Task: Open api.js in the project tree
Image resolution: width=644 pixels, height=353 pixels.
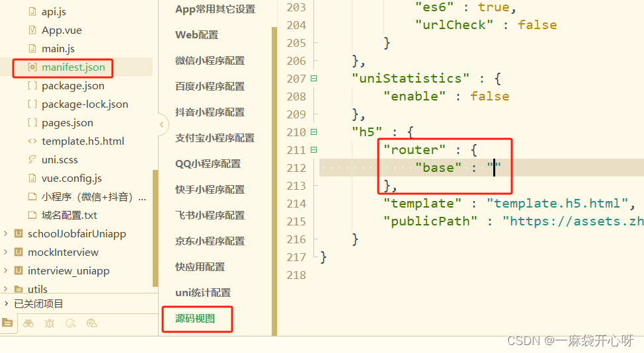Action: (x=54, y=12)
